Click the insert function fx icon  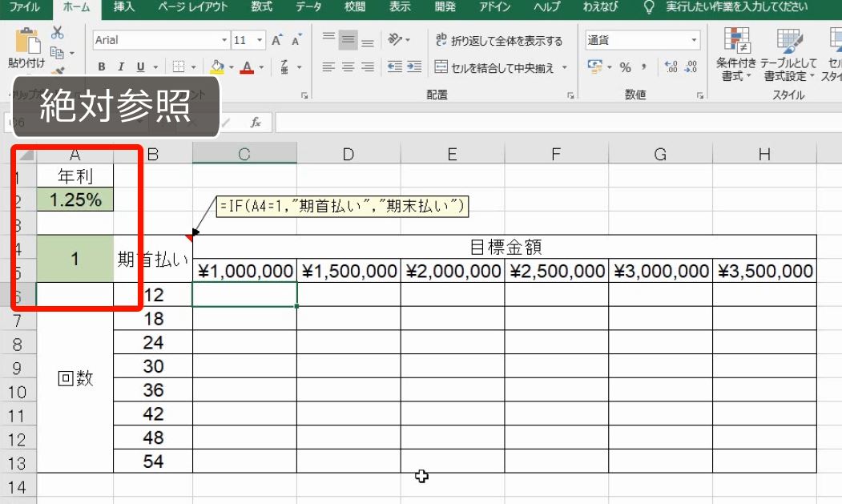(x=256, y=123)
